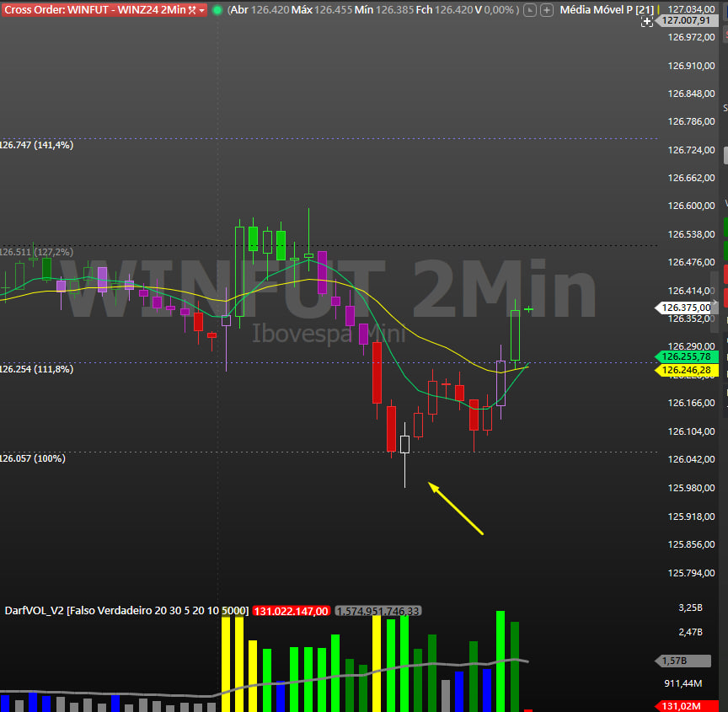Click the dashed-box crosshair plus icon

(647, 21)
